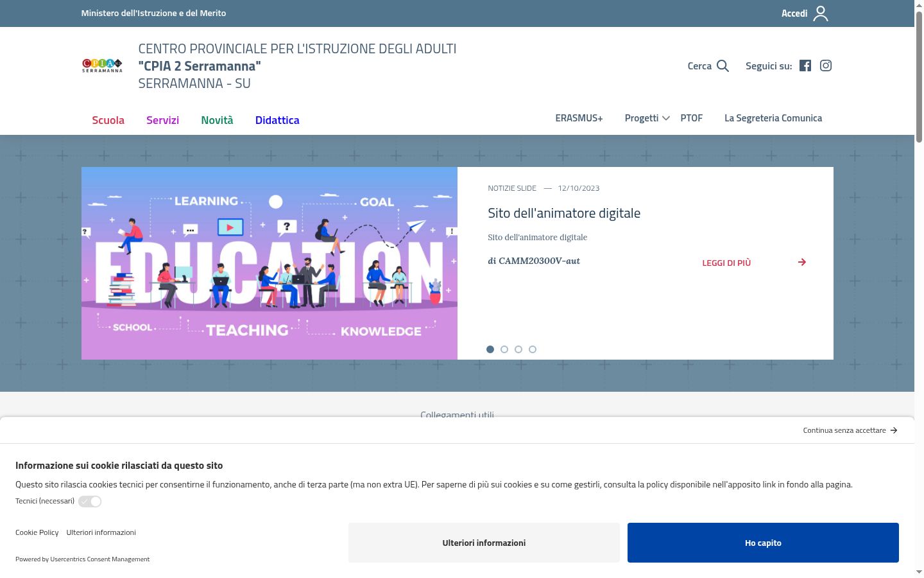
Task: Open the school's Facebook page icon
Action: pos(805,66)
